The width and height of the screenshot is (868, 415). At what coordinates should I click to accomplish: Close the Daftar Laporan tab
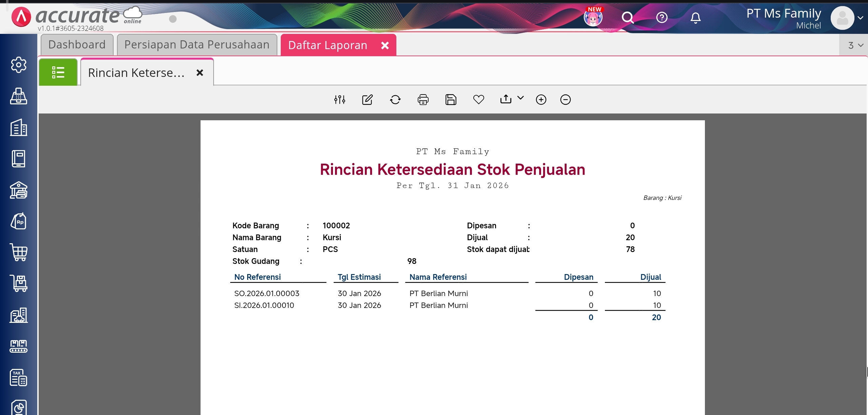(385, 45)
